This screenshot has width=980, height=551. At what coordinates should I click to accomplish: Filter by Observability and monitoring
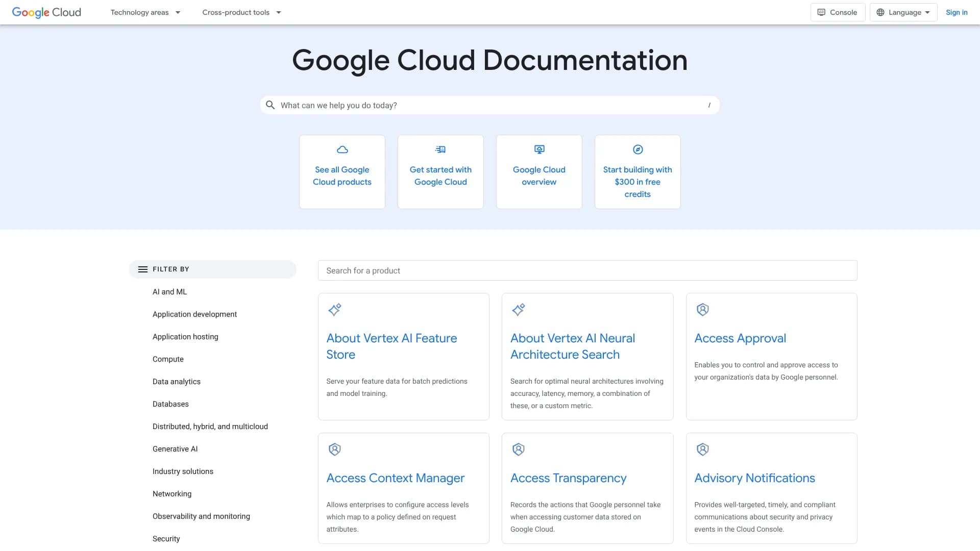coord(201,516)
